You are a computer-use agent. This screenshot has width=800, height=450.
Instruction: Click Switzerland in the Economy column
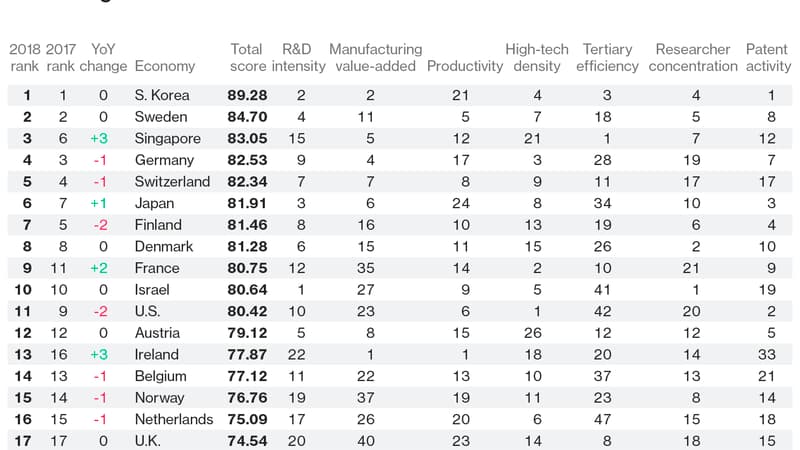172,182
